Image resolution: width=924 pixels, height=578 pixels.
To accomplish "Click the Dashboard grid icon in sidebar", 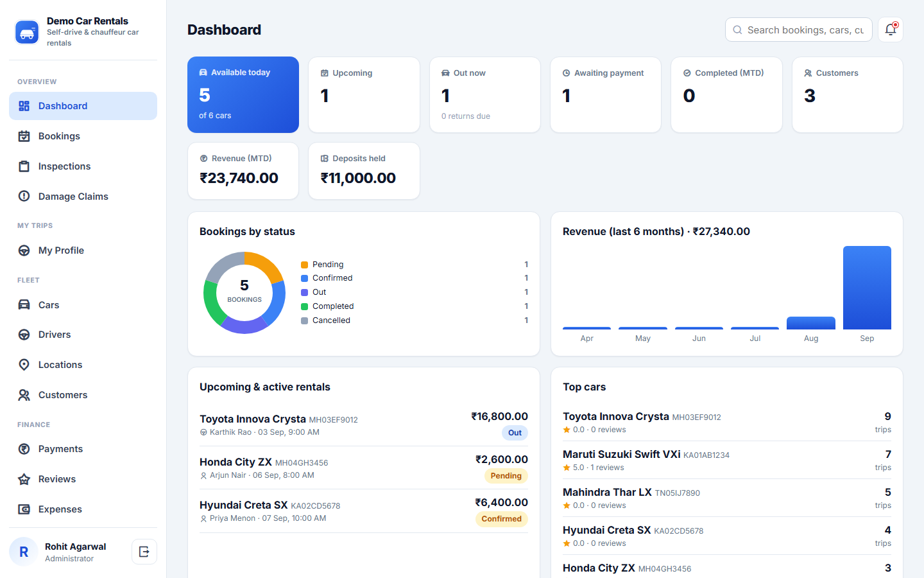I will (x=24, y=106).
